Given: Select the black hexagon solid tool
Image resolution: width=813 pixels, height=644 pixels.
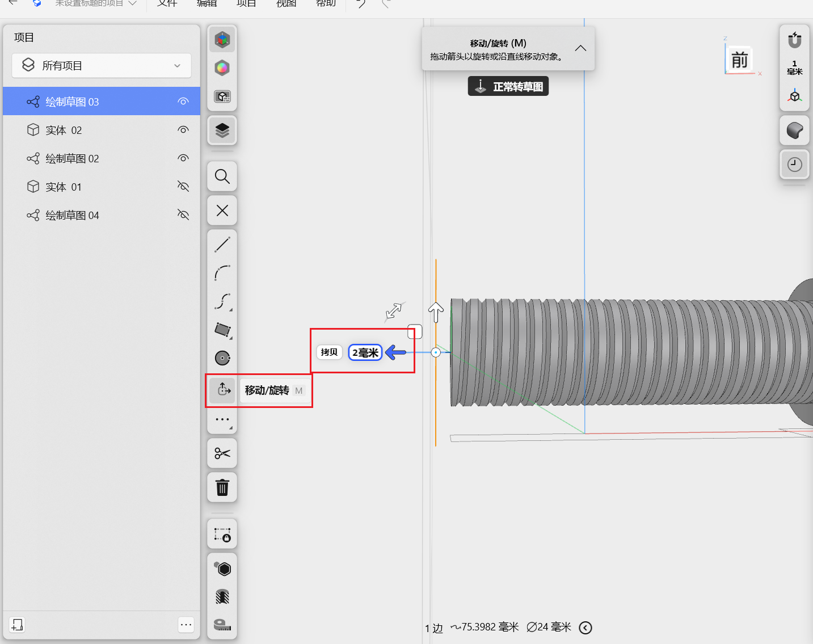Looking at the screenshot, I should point(222,568).
